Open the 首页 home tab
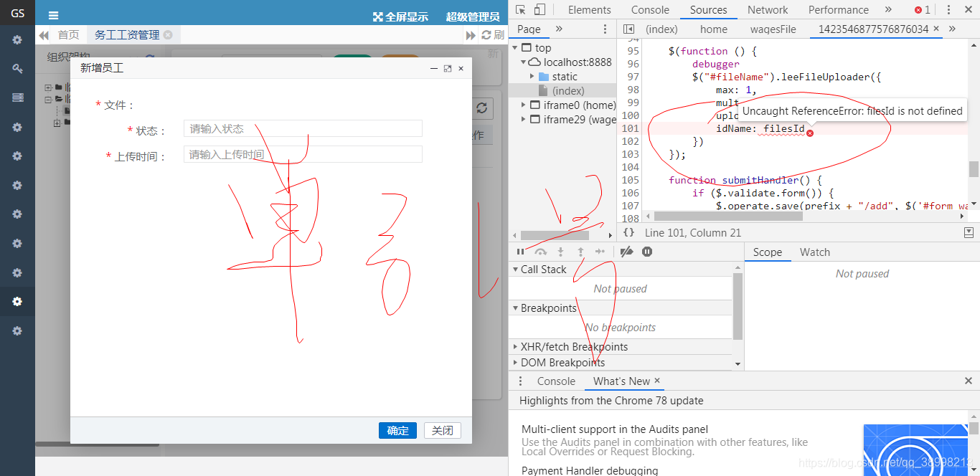Image resolution: width=980 pixels, height=476 pixels. coord(69,35)
